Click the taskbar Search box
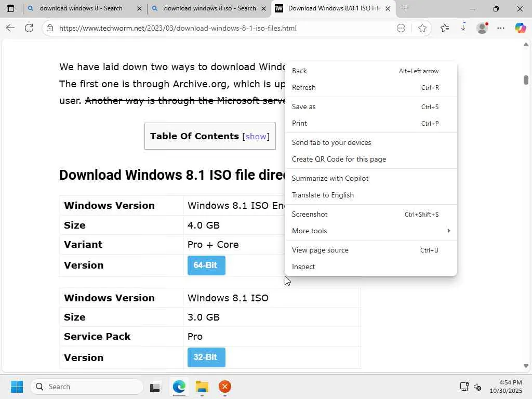The height and width of the screenshot is (399, 532). (x=87, y=387)
